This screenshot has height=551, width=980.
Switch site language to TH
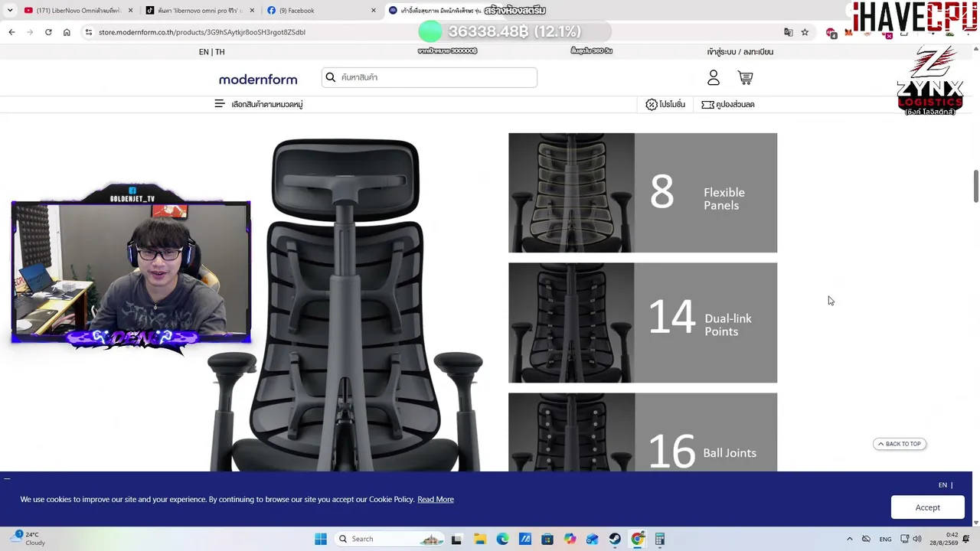(220, 52)
